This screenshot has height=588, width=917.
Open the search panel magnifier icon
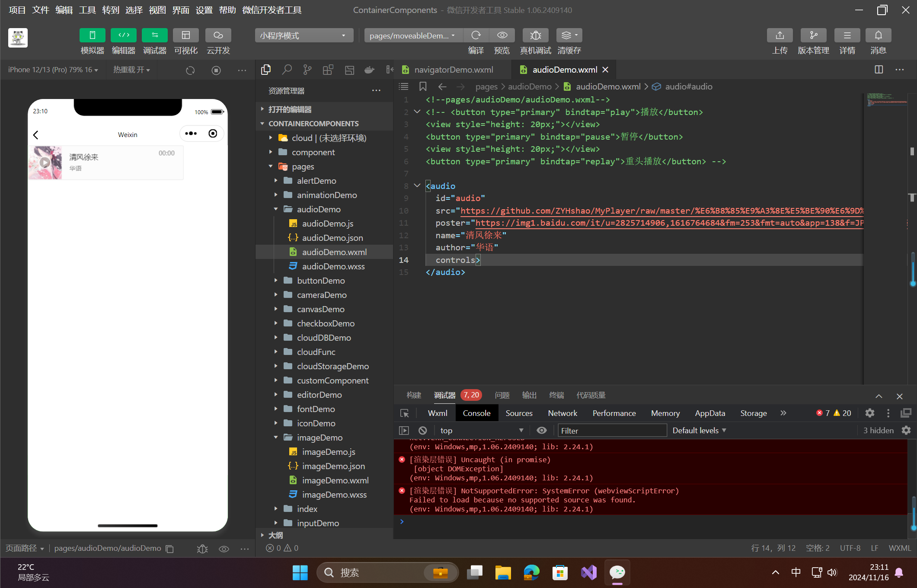tap(287, 70)
